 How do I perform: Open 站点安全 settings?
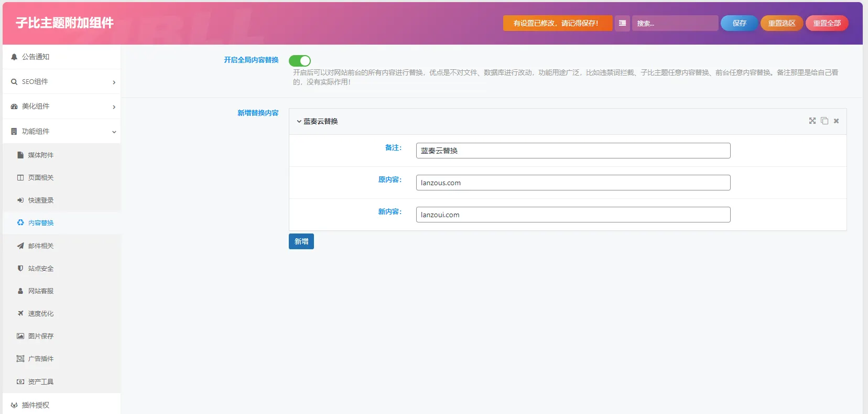[62, 268]
